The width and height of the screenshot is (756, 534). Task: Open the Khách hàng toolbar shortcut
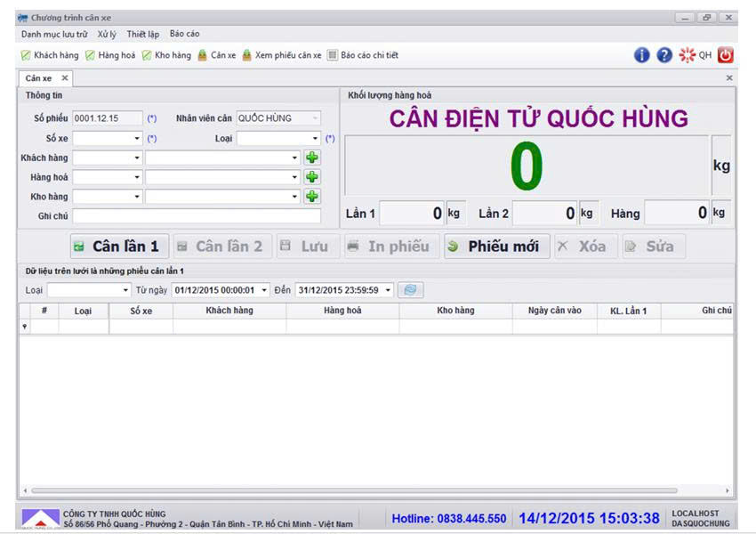pyautogui.click(x=50, y=55)
